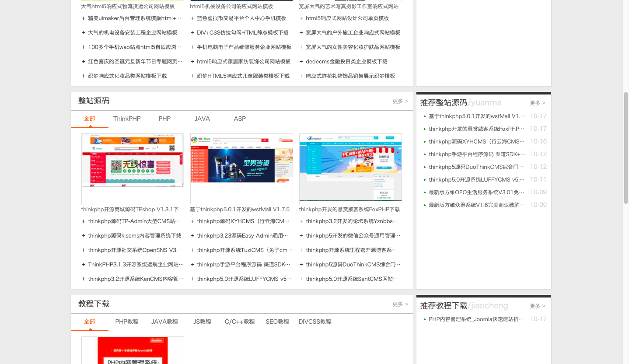
Task: Open the wstMall 型男当道 preview thumbnail
Action: (x=241, y=168)
